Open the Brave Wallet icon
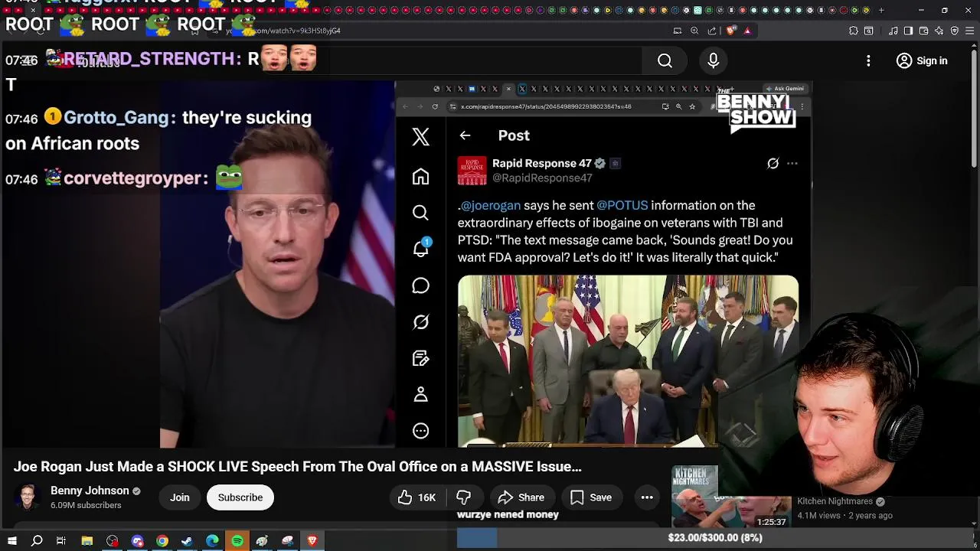 (x=924, y=31)
